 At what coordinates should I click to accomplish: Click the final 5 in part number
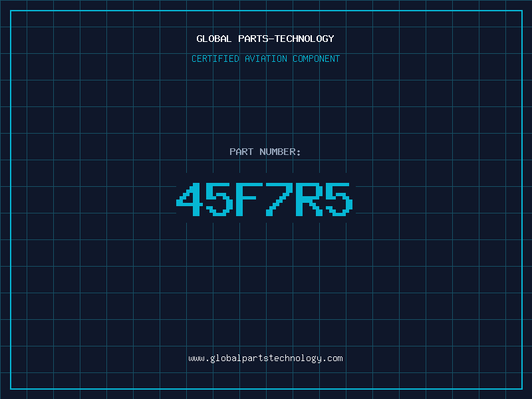point(339,199)
